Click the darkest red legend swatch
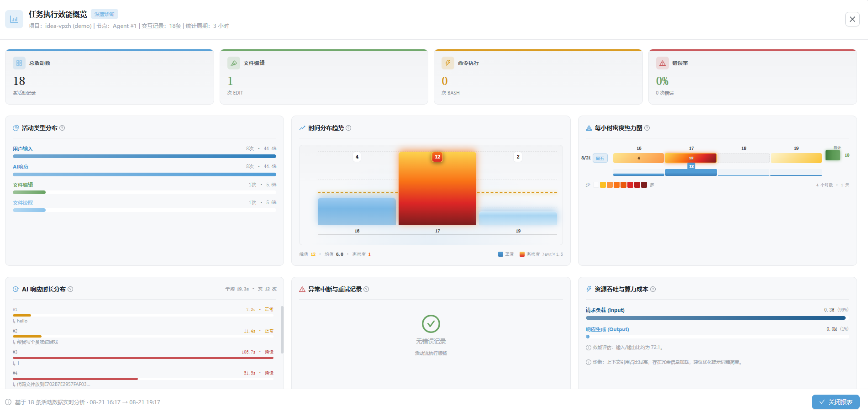868x412 pixels. [x=644, y=185]
